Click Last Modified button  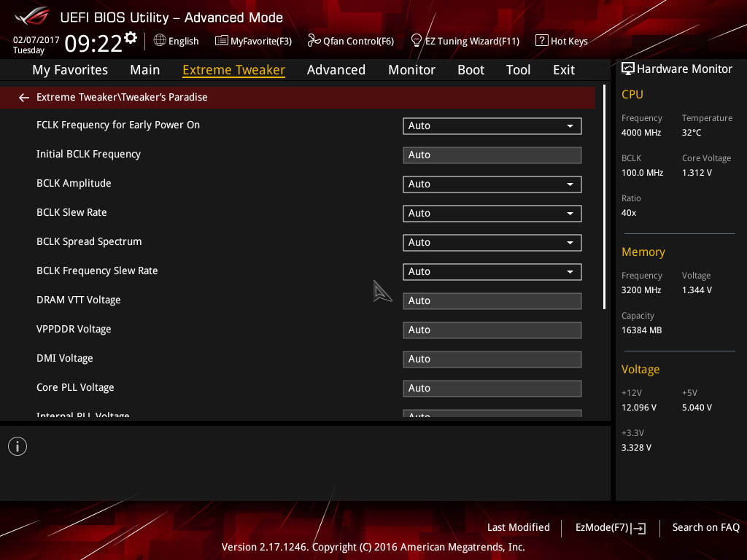point(519,528)
